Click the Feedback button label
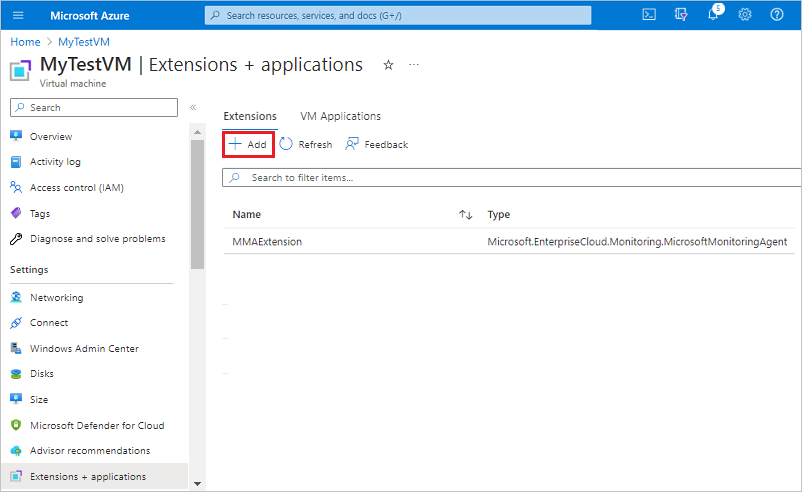The width and height of the screenshot is (802, 492). [386, 145]
